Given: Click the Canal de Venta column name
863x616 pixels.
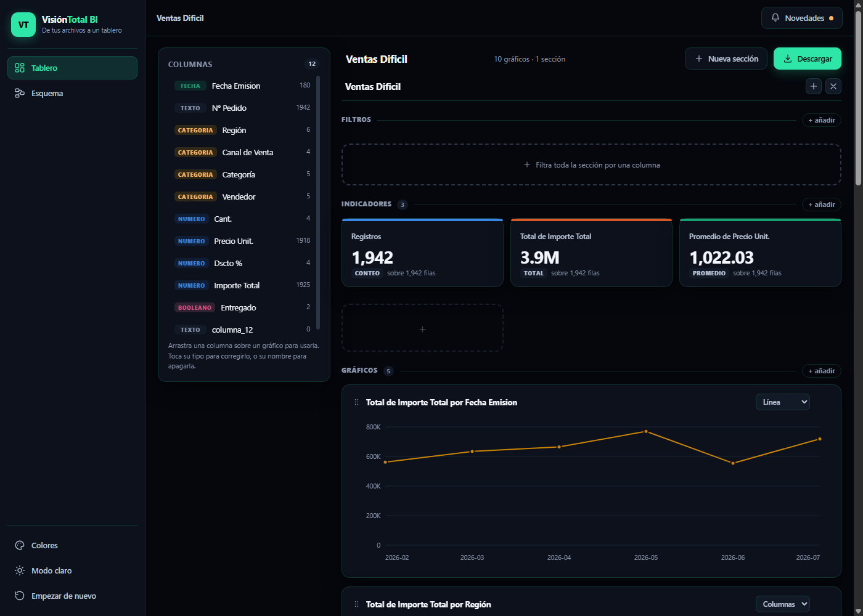Looking at the screenshot, I should pyautogui.click(x=248, y=153).
